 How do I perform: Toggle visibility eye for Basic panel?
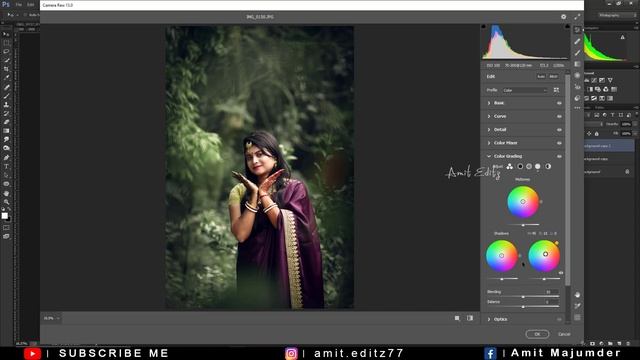[559, 103]
